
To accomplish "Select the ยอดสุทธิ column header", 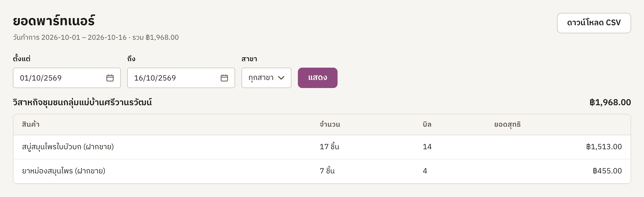I will [507, 125].
